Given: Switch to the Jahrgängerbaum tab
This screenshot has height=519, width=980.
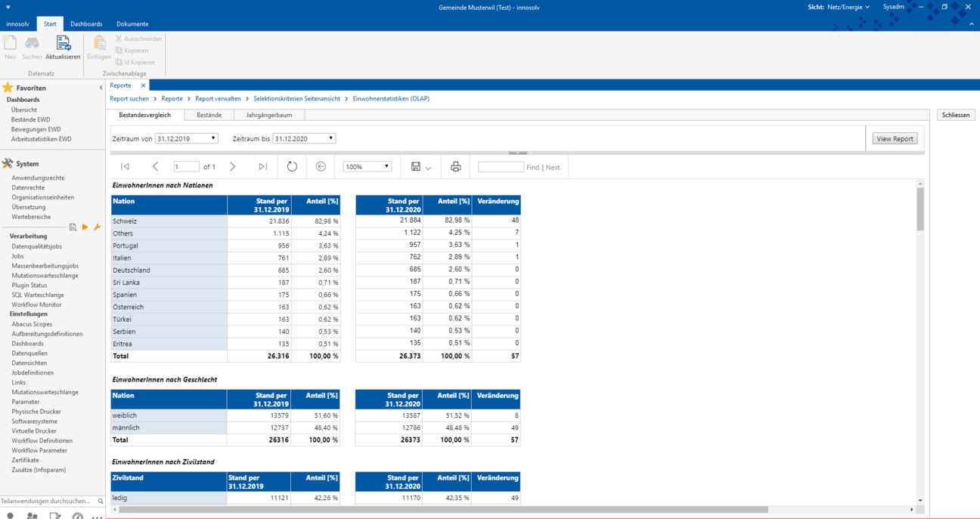Looking at the screenshot, I should coord(269,115).
